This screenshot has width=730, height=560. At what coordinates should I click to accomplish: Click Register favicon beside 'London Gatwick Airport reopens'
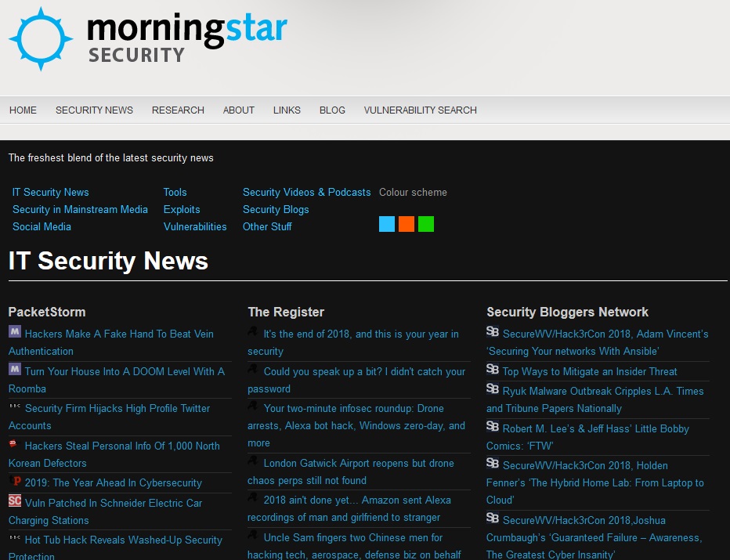(x=253, y=461)
